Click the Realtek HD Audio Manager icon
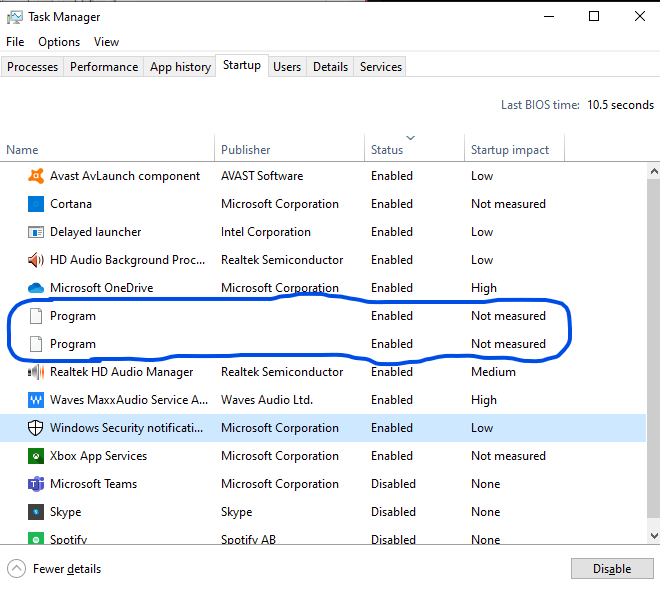 [36, 372]
